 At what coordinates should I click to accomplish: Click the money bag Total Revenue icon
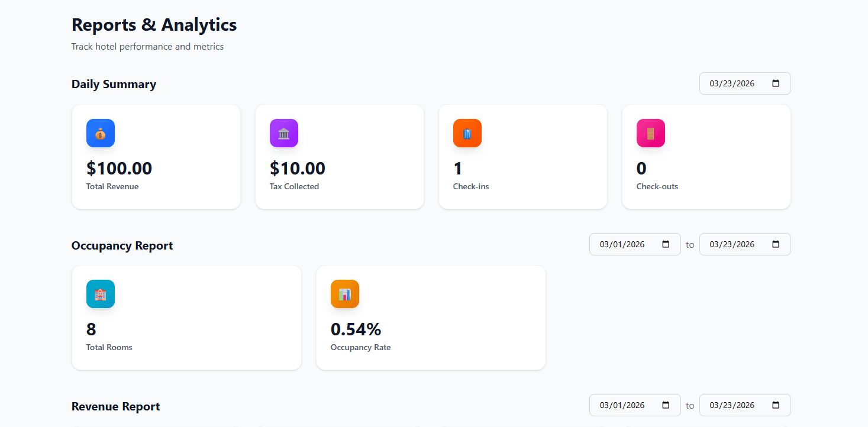coord(101,133)
